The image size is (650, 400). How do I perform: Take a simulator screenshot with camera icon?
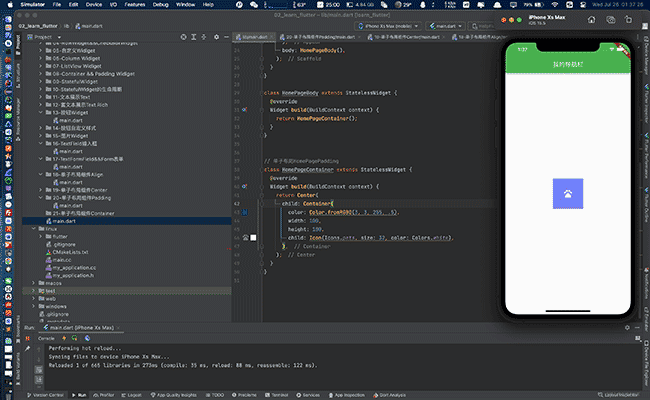click(x=611, y=19)
